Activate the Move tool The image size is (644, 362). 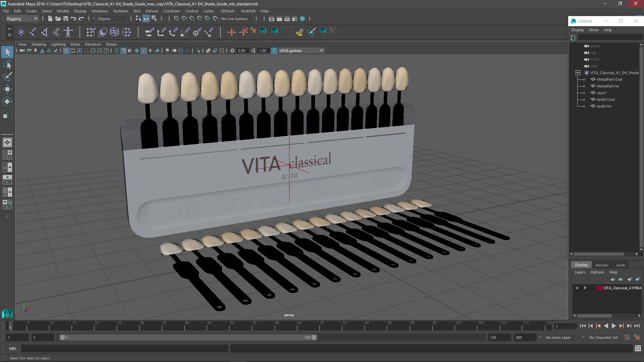click(7, 89)
